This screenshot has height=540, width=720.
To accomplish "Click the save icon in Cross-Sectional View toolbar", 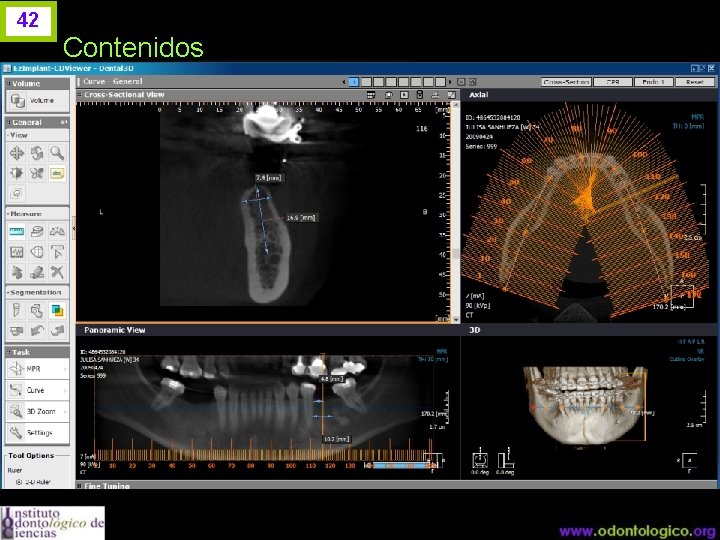I will click(420, 95).
